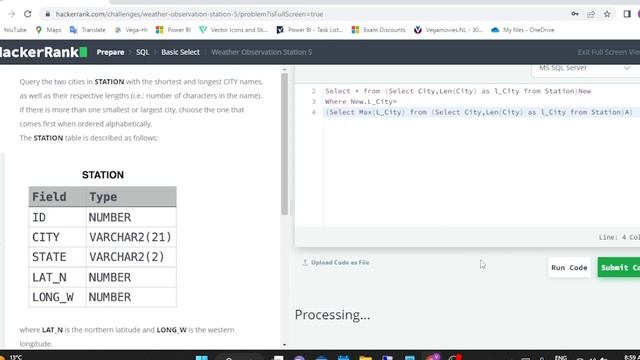Open the YouTube bookmark

pos(15,30)
